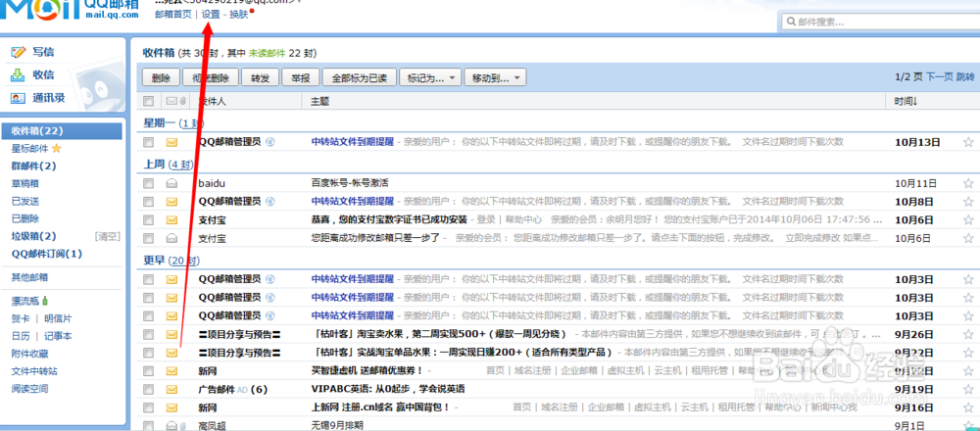
Task: Open 设置 in the top bar
Action: [211, 14]
